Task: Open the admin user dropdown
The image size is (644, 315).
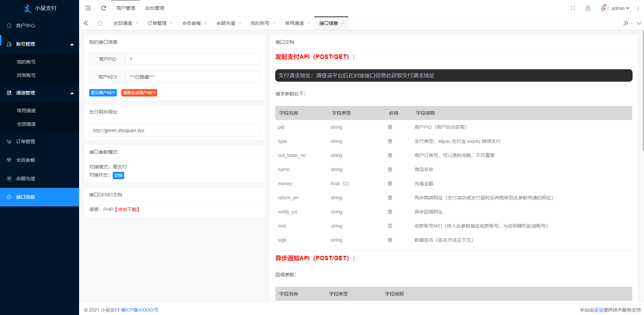Action: (620, 8)
